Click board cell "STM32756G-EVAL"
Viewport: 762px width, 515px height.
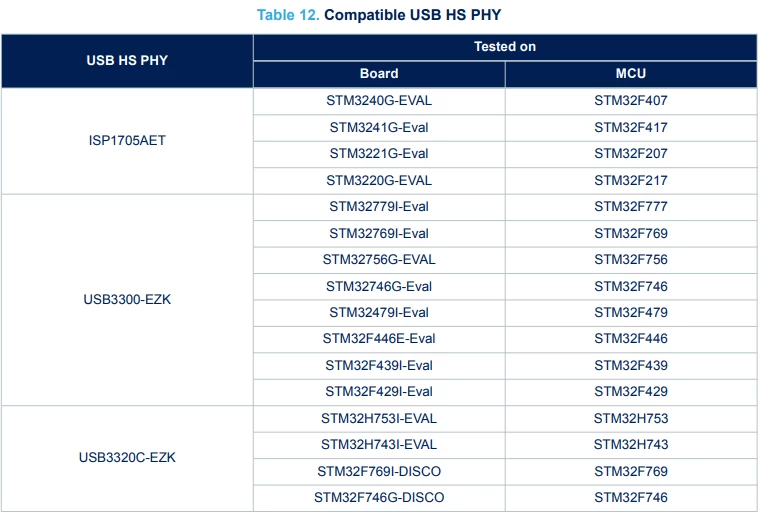[379, 260]
